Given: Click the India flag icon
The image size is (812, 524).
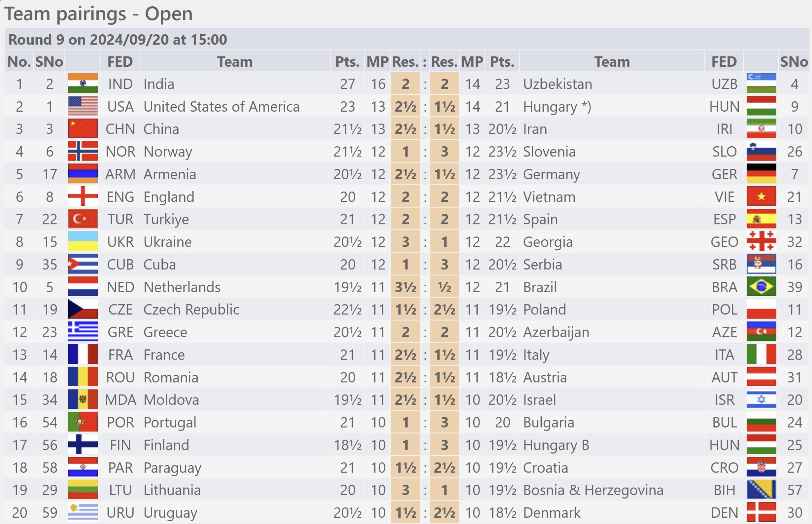Looking at the screenshot, I should click(83, 83).
